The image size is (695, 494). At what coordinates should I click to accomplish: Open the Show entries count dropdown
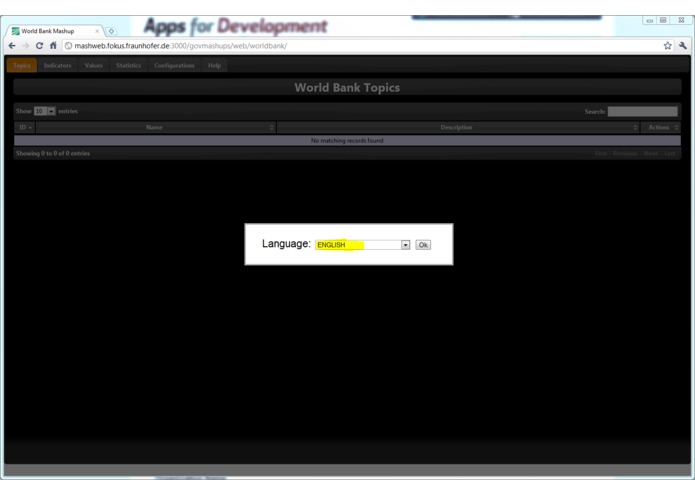coord(45,111)
